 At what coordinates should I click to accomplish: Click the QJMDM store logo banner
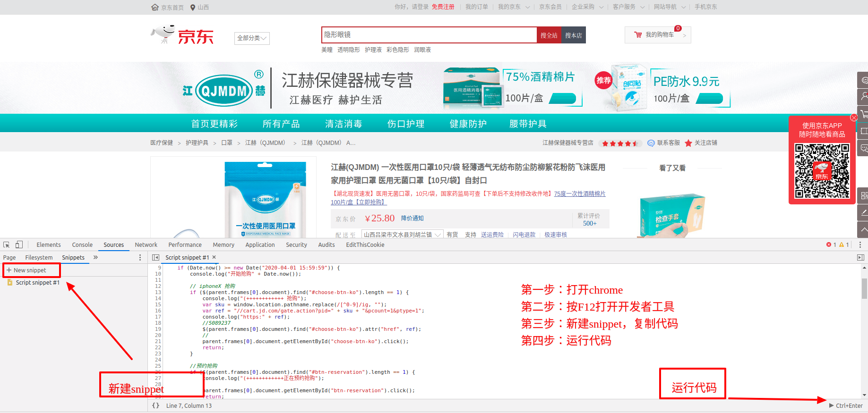click(x=224, y=90)
